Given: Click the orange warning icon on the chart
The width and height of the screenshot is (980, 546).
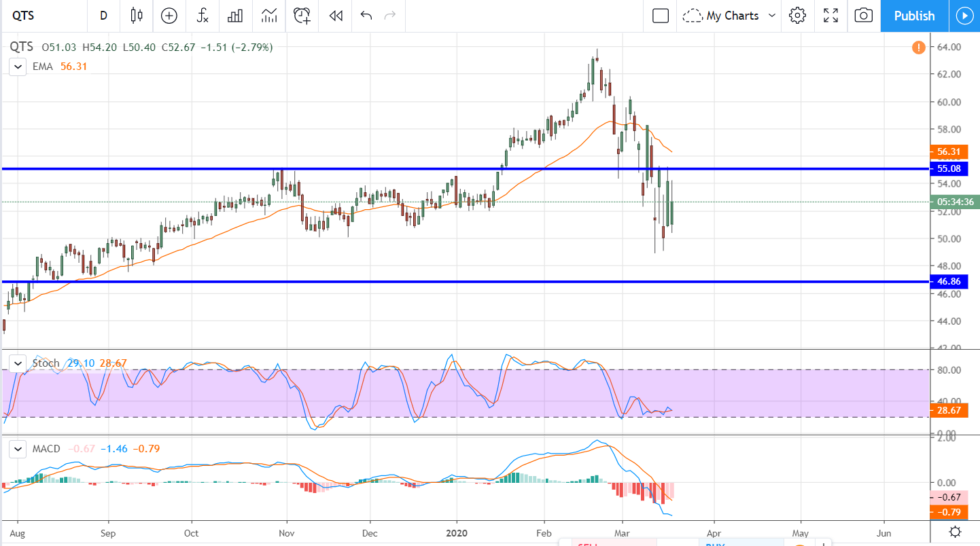Looking at the screenshot, I should coord(918,48).
